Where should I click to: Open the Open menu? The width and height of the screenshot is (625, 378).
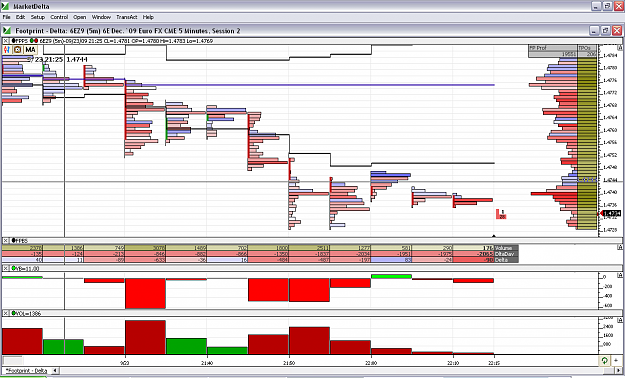(80, 17)
